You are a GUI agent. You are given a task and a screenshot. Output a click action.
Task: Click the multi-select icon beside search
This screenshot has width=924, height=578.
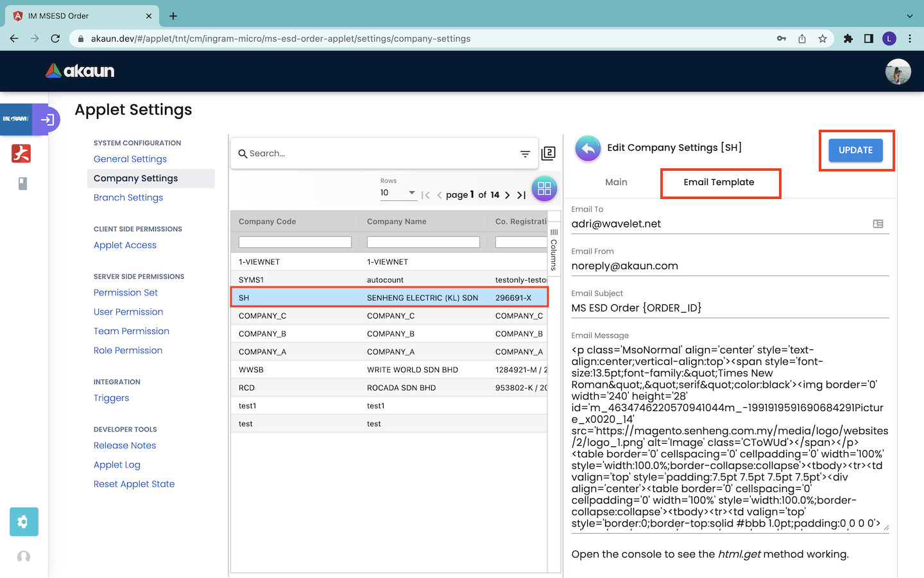pos(549,153)
